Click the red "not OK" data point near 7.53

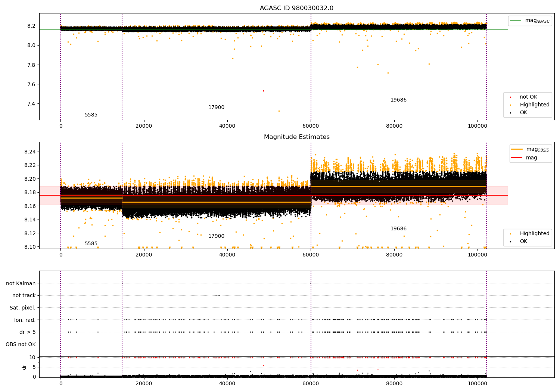click(x=263, y=91)
